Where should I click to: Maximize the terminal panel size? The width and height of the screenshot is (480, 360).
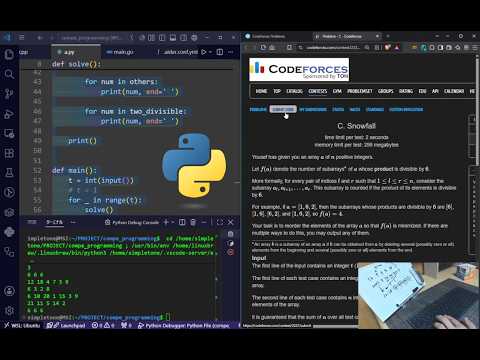tap(220, 222)
